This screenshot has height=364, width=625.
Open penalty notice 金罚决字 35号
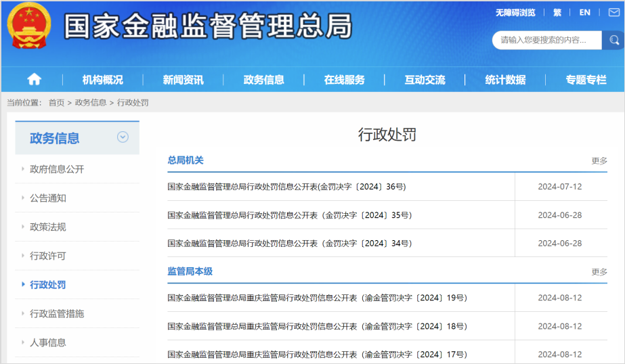(x=290, y=215)
